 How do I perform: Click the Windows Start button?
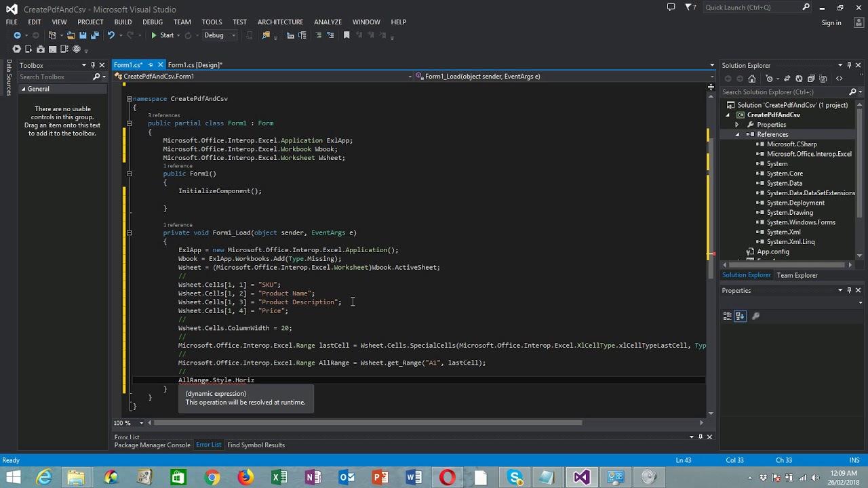tap(13, 478)
